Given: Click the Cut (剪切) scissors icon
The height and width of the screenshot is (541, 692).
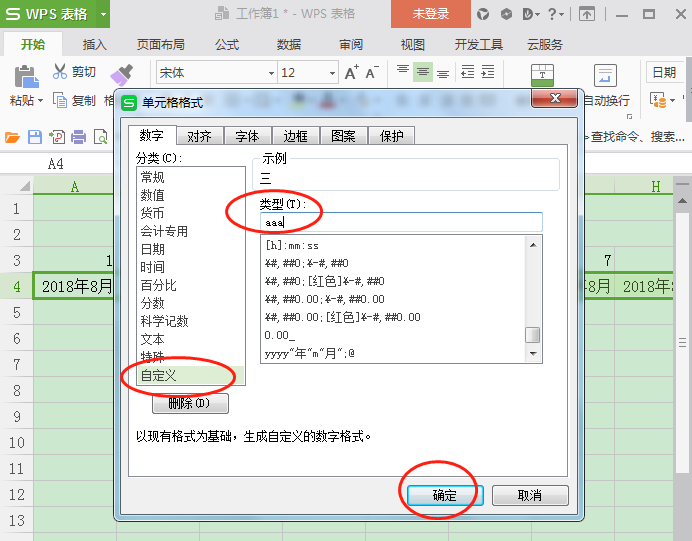Looking at the screenshot, I should (60, 72).
